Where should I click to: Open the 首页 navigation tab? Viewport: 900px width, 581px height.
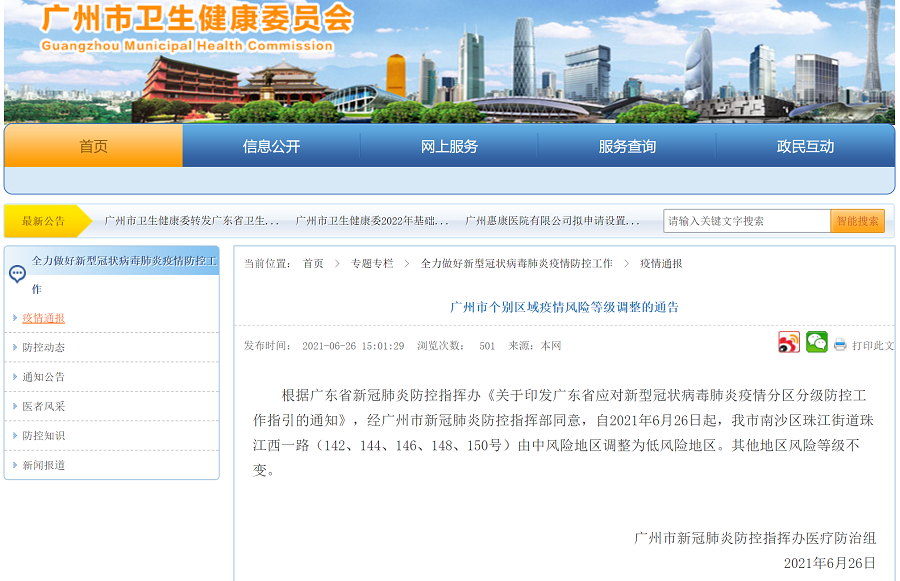point(94,146)
